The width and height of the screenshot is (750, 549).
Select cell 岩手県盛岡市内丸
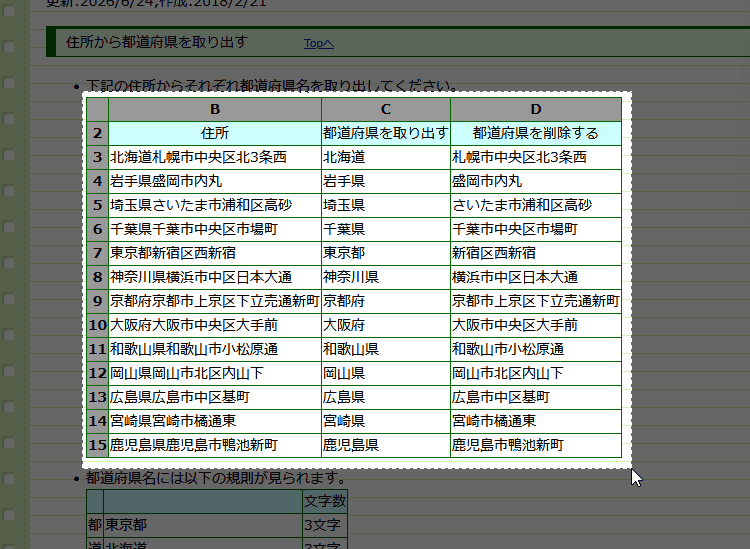(215, 181)
